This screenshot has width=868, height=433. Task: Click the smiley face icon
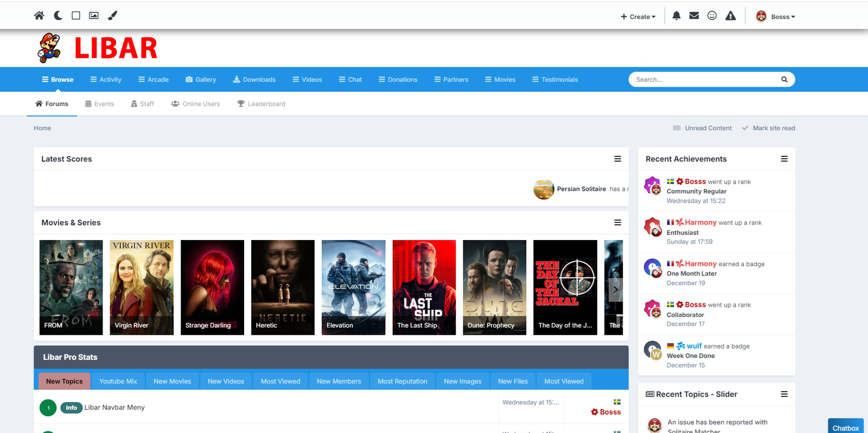tap(712, 16)
